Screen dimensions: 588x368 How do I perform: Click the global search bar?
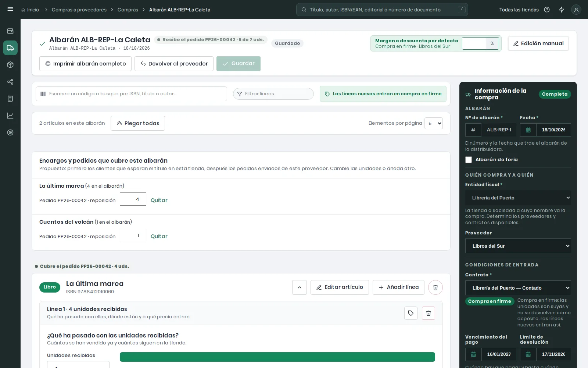coord(382,10)
